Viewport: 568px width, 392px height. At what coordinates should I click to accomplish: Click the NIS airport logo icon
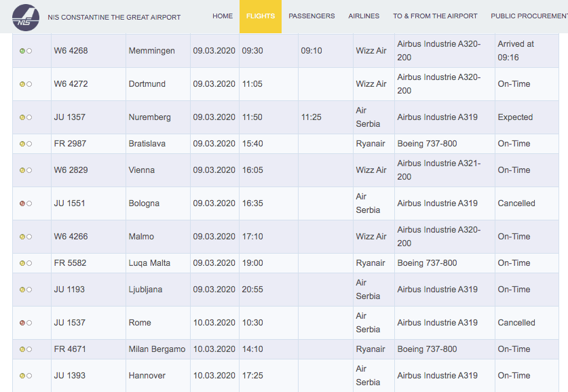click(26, 16)
